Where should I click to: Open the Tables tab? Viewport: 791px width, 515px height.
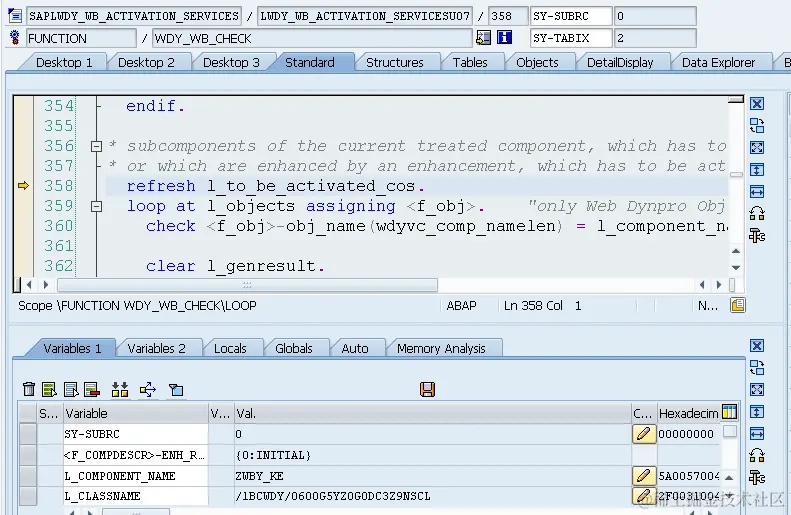click(470, 63)
